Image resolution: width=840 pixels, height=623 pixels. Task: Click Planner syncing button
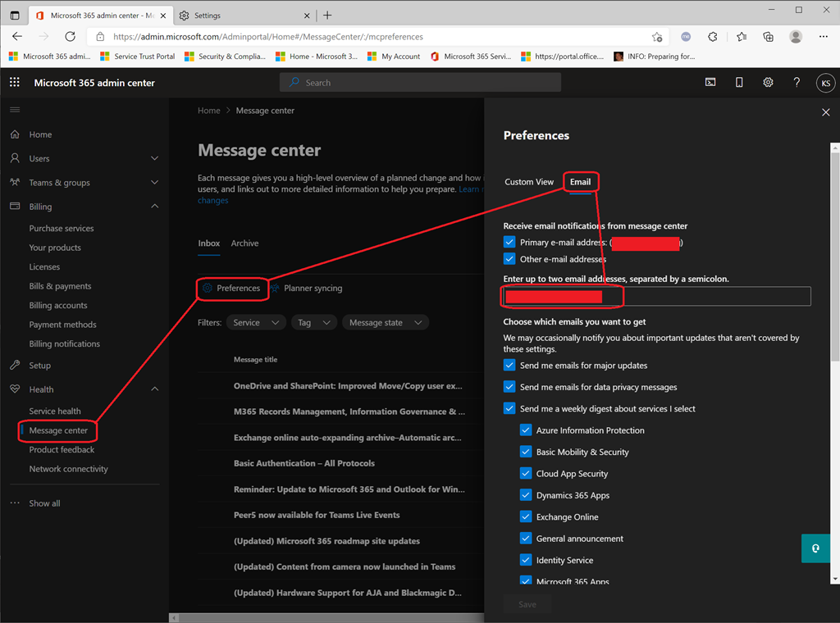coord(306,289)
